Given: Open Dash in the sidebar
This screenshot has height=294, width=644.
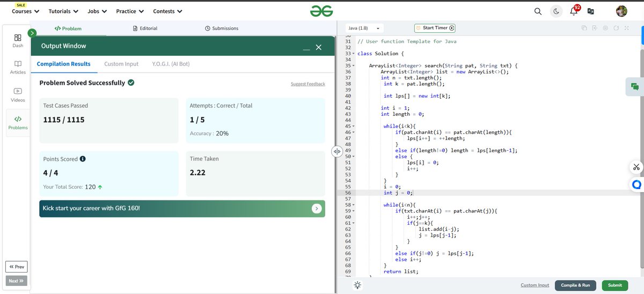Looking at the screenshot, I should (18, 41).
